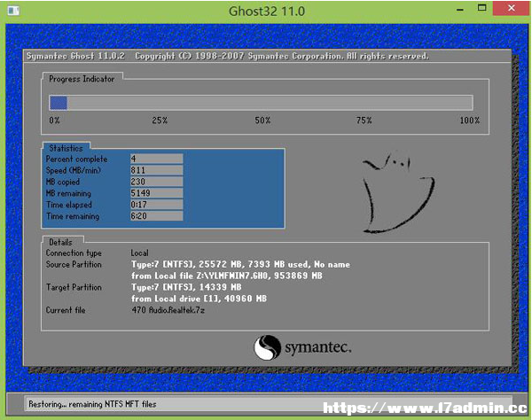The width and height of the screenshot is (532, 420).
Task: Click the Current file label
Action: coord(66,310)
